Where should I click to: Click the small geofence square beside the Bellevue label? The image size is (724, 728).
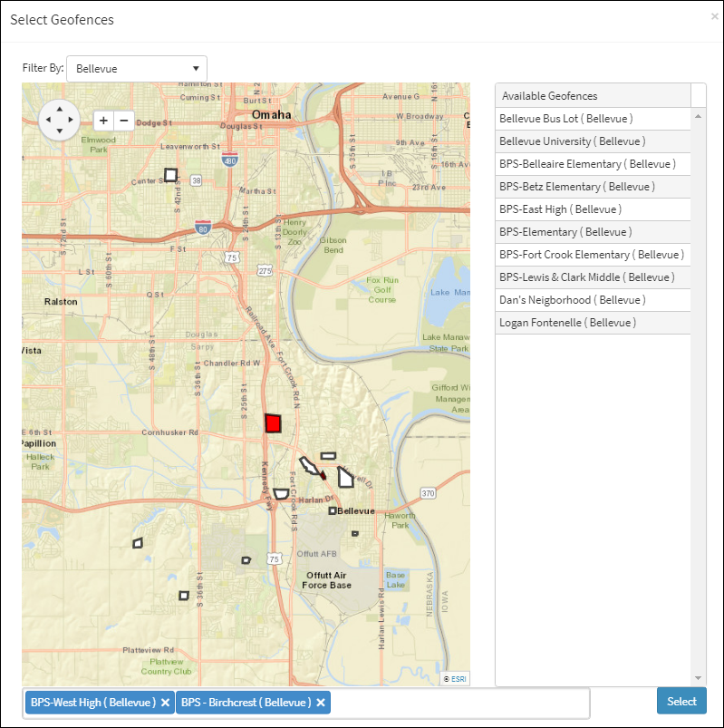point(333,510)
